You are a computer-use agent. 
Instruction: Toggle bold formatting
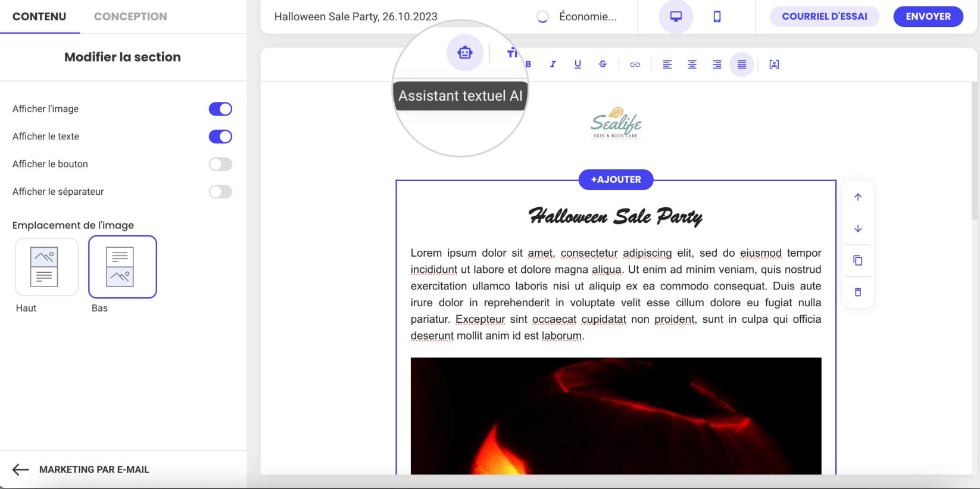coord(528,64)
